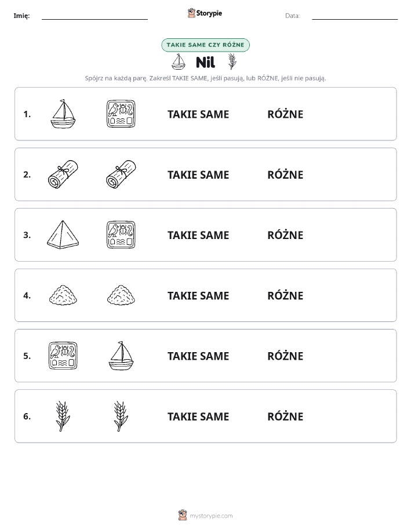This screenshot has height=532, width=411.
Task: Click the pyramid icon in row 3
Action: [63, 235]
